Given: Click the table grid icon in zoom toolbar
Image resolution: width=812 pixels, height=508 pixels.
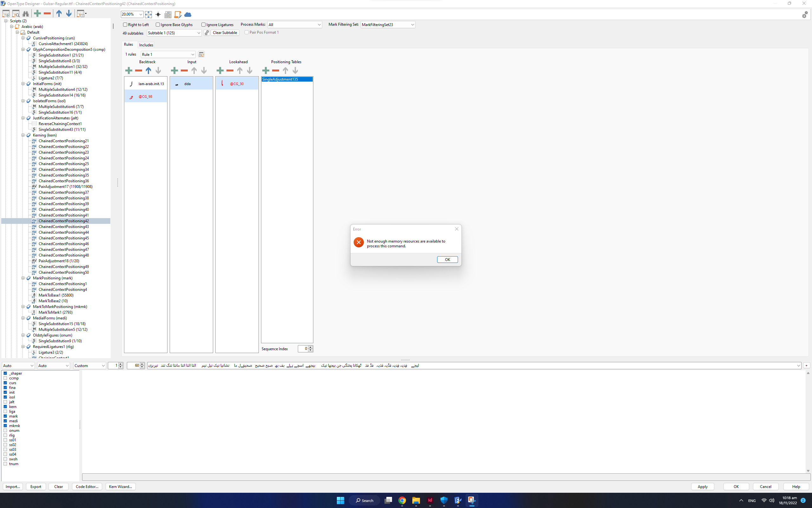Looking at the screenshot, I should click(168, 15).
